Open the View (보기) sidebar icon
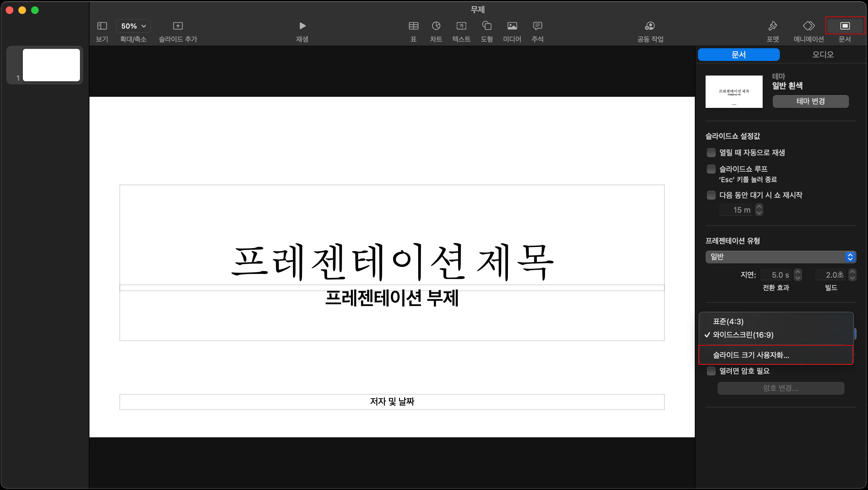 [102, 26]
